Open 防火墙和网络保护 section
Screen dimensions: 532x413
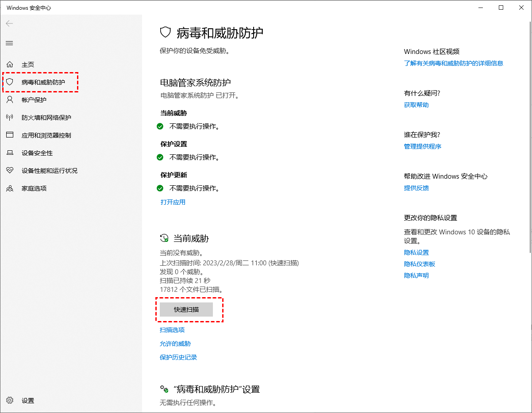46,118
